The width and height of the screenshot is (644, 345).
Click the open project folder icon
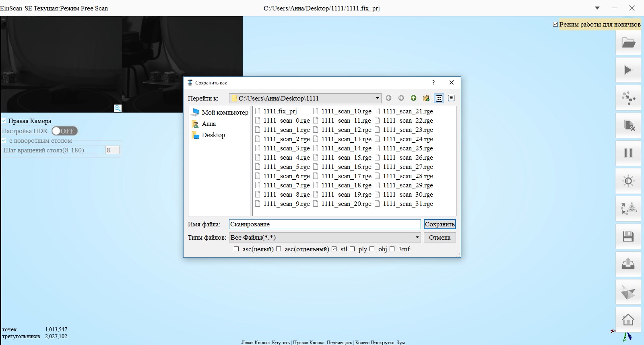[628, 43]
